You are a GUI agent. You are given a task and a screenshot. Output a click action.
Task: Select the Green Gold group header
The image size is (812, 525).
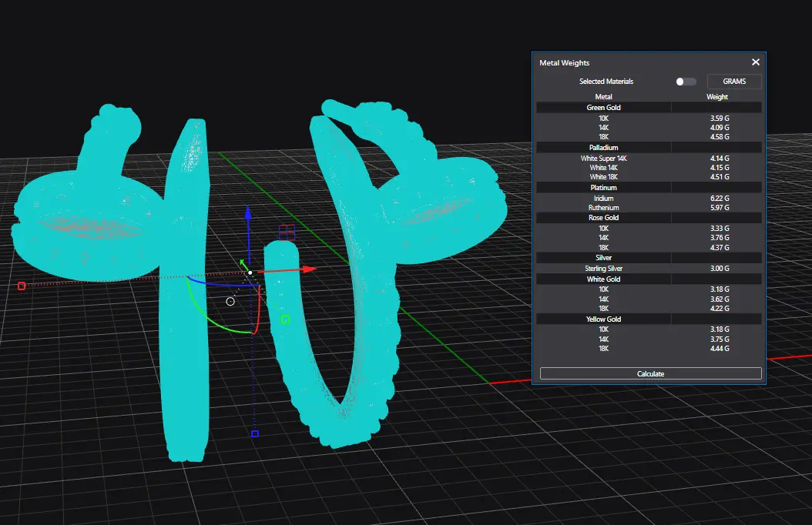[x=603, y=108]
